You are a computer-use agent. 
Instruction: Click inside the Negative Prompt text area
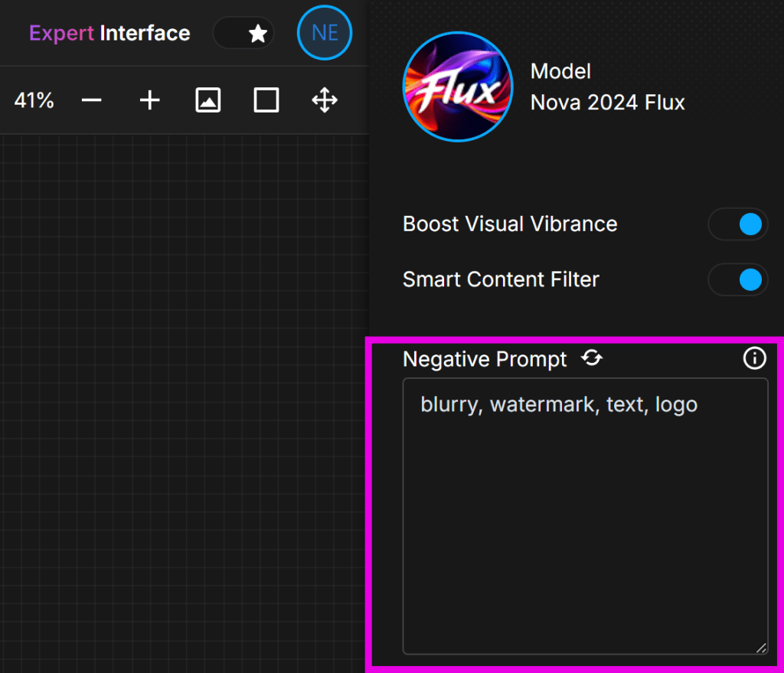coord(585,516)
